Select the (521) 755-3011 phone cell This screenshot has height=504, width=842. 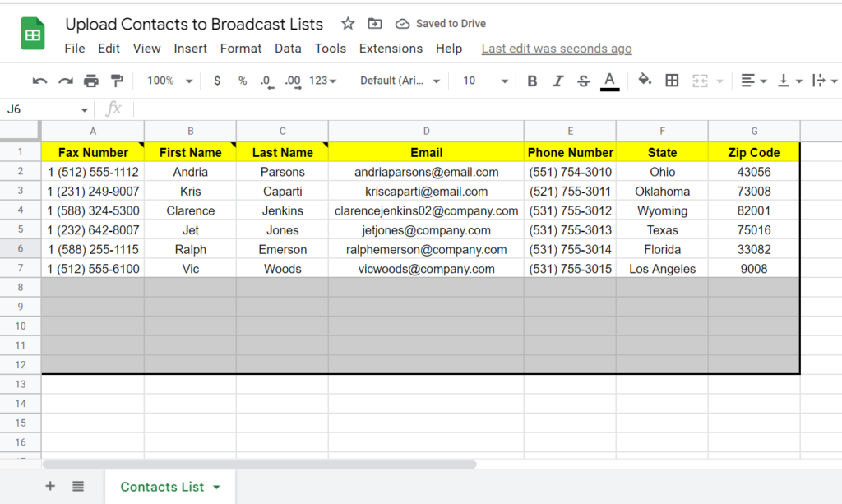[x=570, y=191]
